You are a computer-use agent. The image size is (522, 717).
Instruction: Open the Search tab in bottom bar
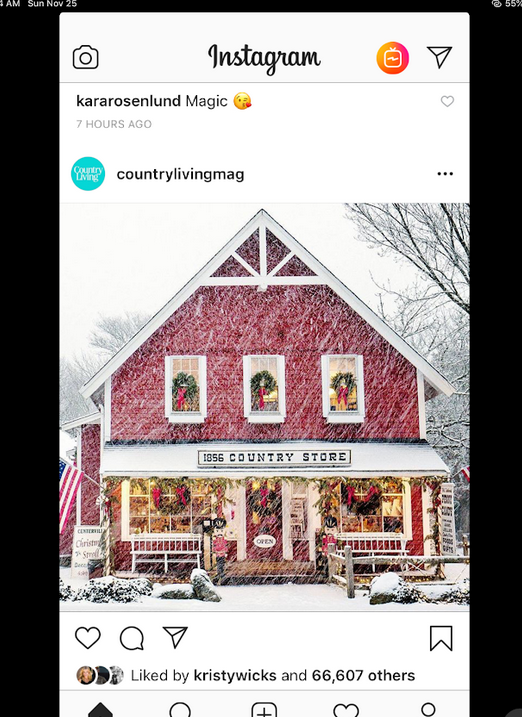[x=180, y=710]
